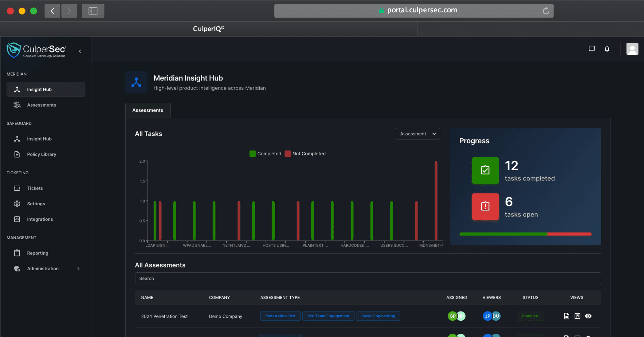Image resolution: width=644 pixels, height=337 pixels.
Task: Click the portal.culpersec.com address bar
Action: 414,11
